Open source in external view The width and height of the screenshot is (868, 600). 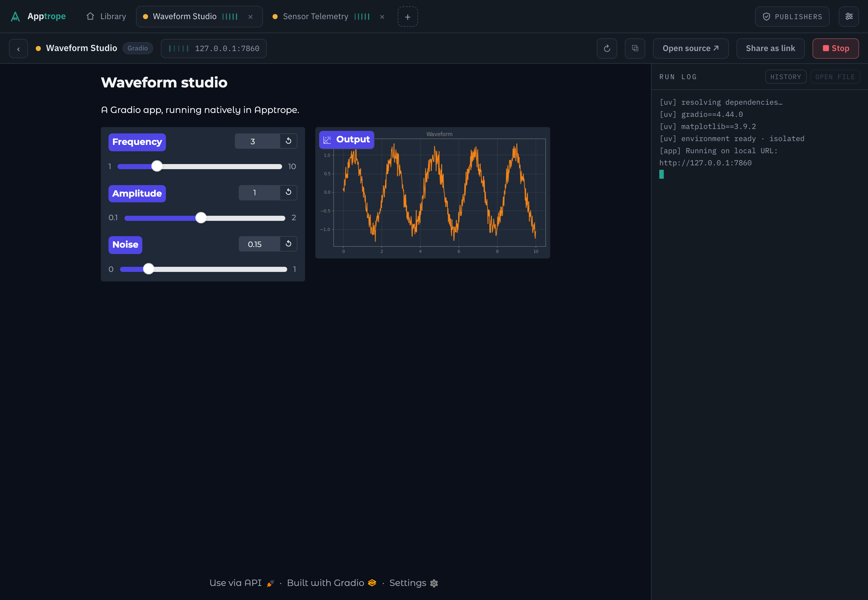691,49
